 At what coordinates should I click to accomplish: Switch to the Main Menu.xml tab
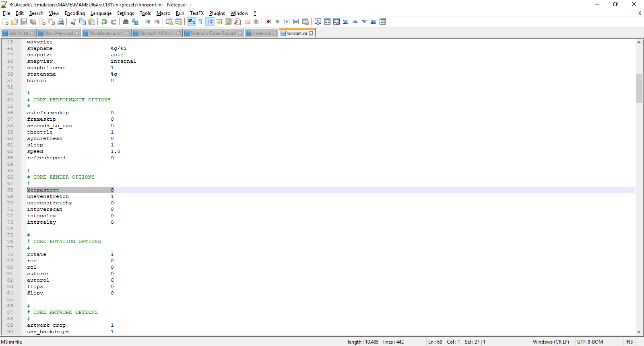(58, 33)
